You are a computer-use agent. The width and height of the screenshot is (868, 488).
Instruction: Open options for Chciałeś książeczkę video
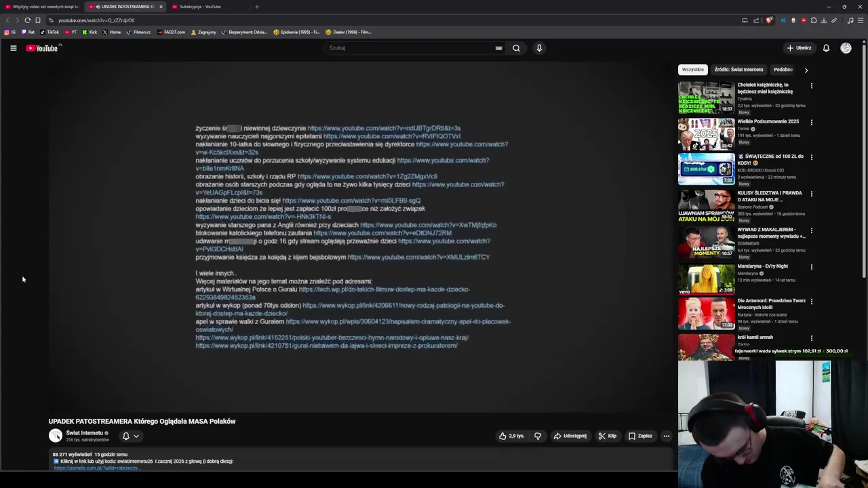point(811,86)
